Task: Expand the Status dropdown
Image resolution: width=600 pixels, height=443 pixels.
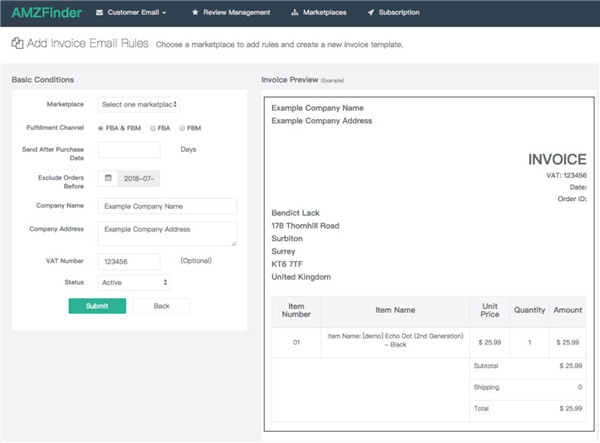Action: (x=134, y=283)
